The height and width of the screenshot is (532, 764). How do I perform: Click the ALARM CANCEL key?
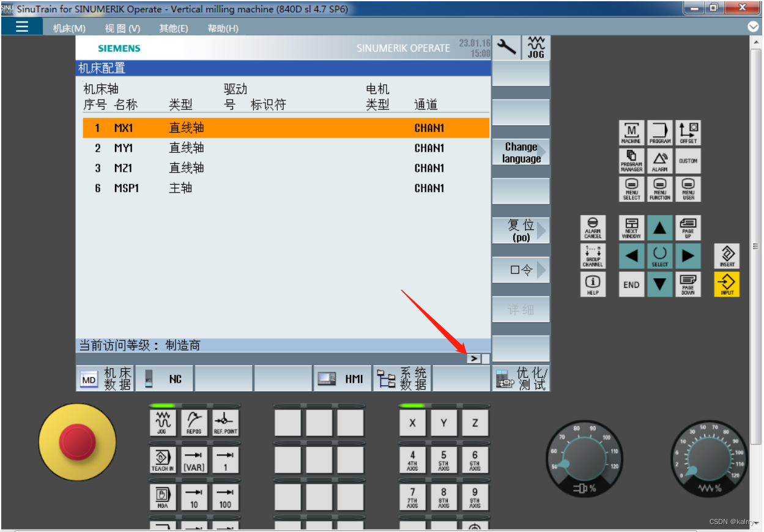(593, 228)
